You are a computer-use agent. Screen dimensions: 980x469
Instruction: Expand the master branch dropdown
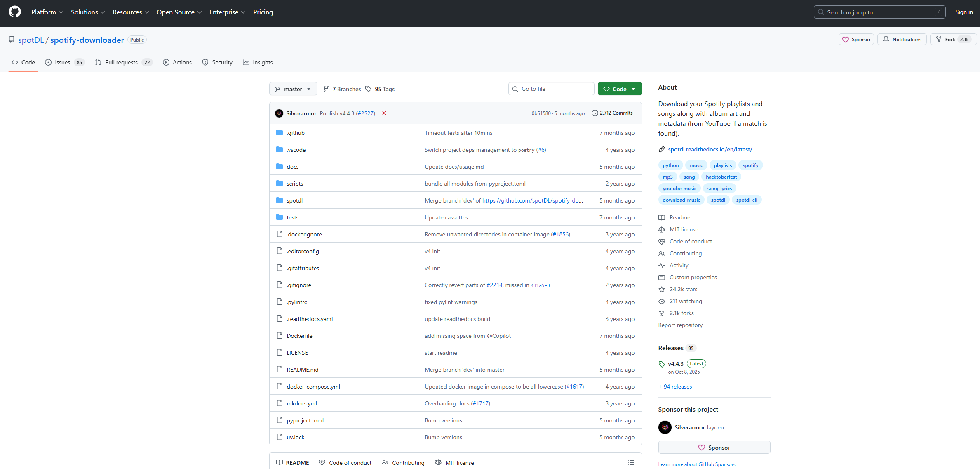pyautogui.click(x=293, y=89)
